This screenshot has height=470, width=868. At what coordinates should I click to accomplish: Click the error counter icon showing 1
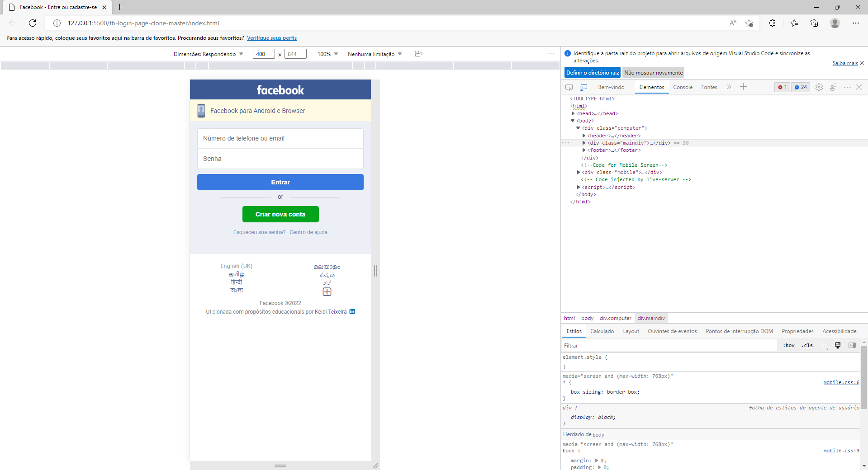pyautogui.click(x=782, y=87)
